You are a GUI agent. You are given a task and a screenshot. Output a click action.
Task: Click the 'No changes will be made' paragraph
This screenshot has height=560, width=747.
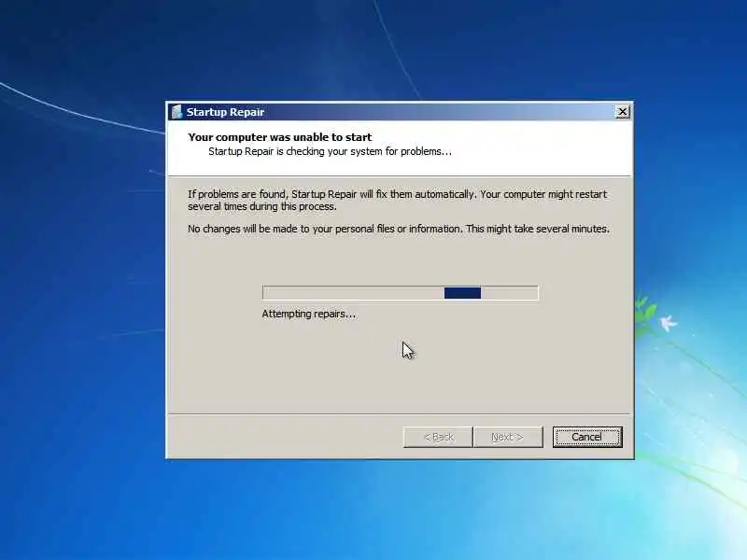pyautogui.click(x=399, y=229)
